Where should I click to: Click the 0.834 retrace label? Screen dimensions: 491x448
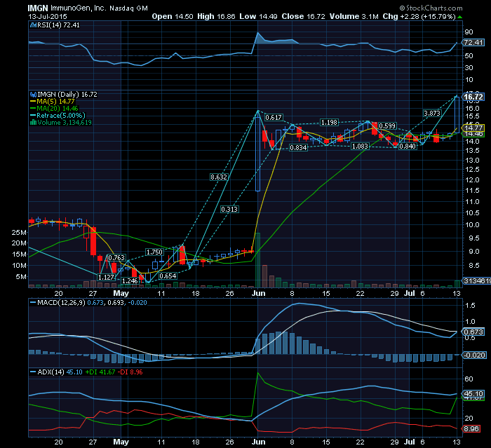(298, 148)
